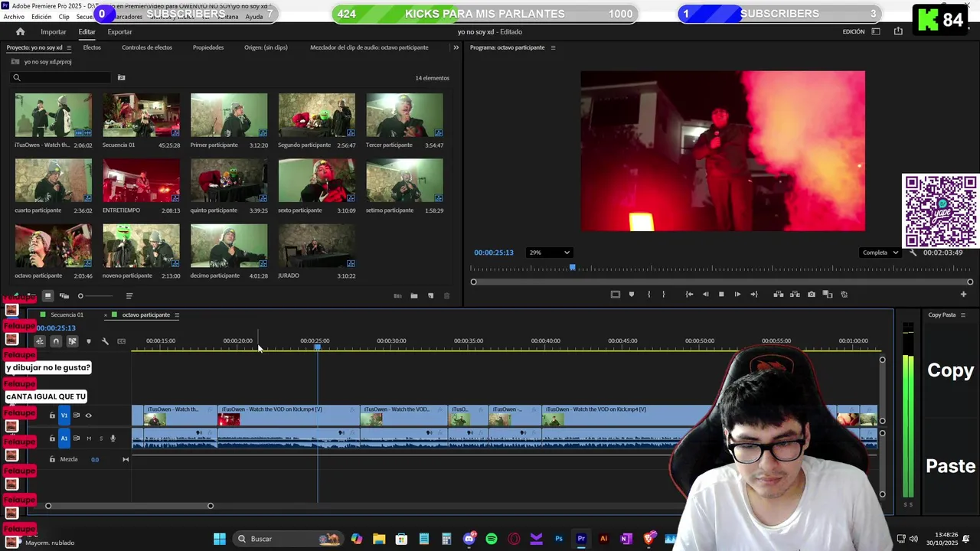Image resolution: width=980 pixels, height=551 pixels.
Task: Toggle V1 track output eye icon
Action: pos(88,416)
